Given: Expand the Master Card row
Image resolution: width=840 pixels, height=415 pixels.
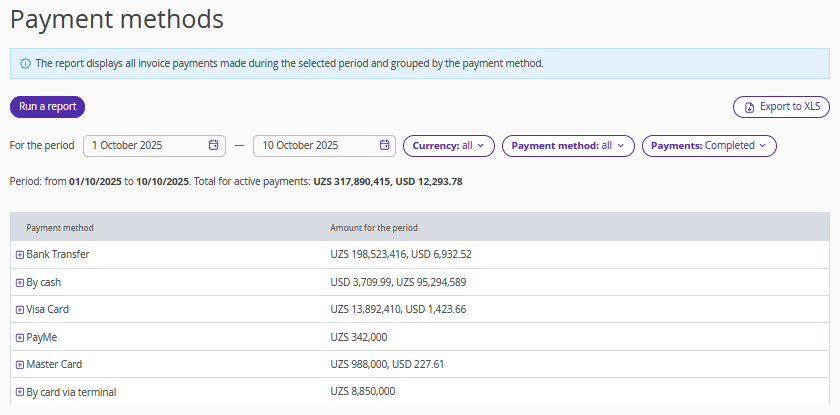Looking at the screenshot, I should coord(20,365).
